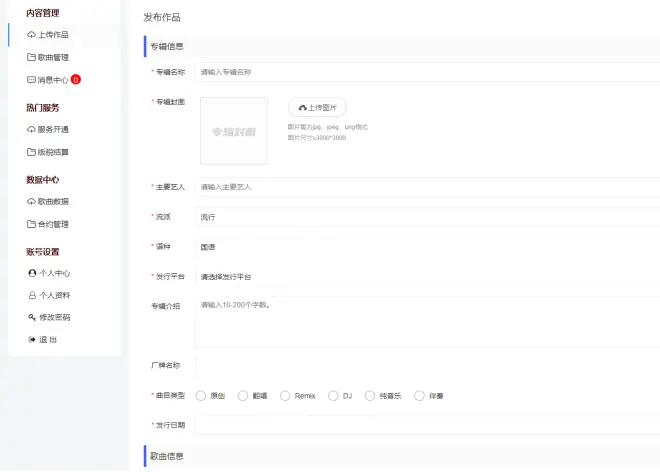This screenshot has width=660, height=472.
Task: Click the 修改密码 key icon
Action: (x=32, y=317)
